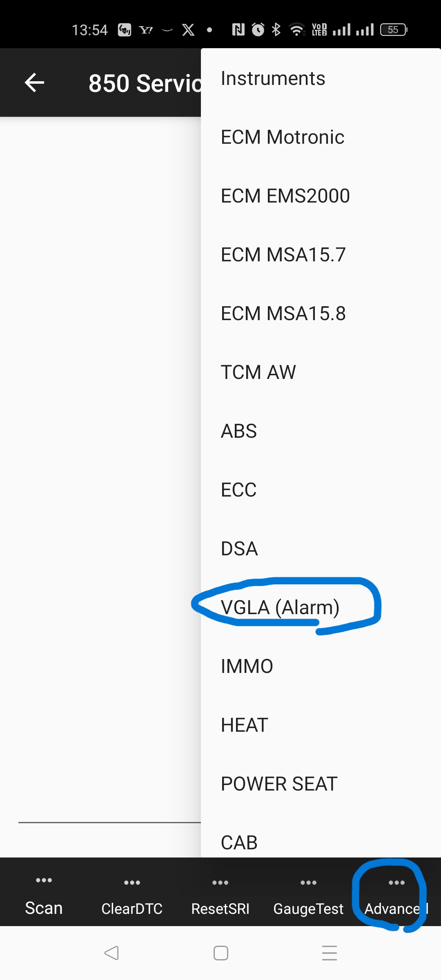This screenshot has width=441, height=980.
Task: Select TCM AW transmission module
Action: [258, 372]
